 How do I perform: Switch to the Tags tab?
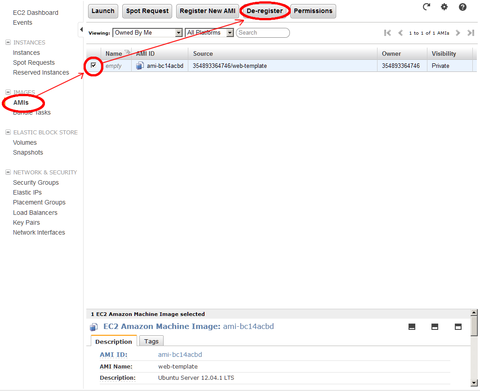click(151, 341)
